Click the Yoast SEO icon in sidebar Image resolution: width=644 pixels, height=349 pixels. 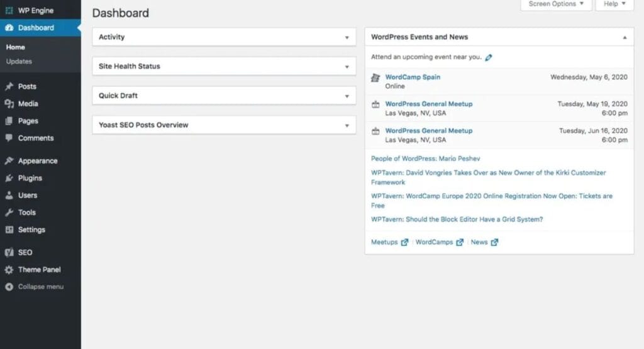(x=9, y=252)
